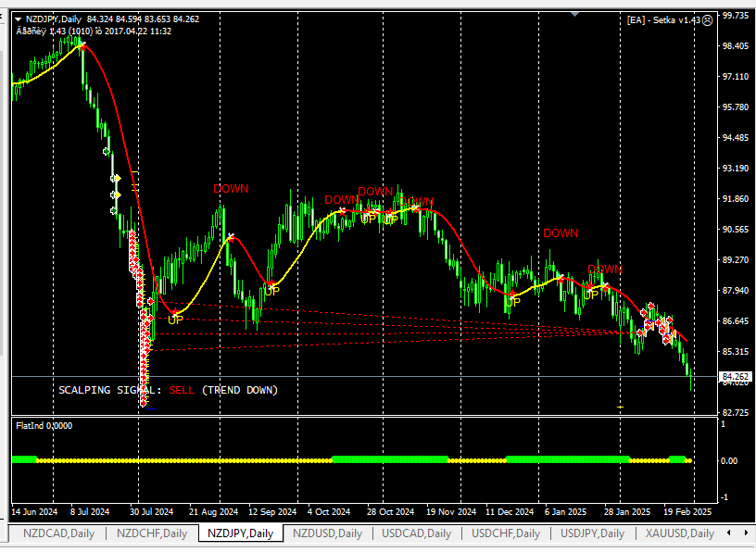Switch to the XAUUSD,Daily chart tab
Viewport: 756px width, 552px height.
(x=680, y=533)
